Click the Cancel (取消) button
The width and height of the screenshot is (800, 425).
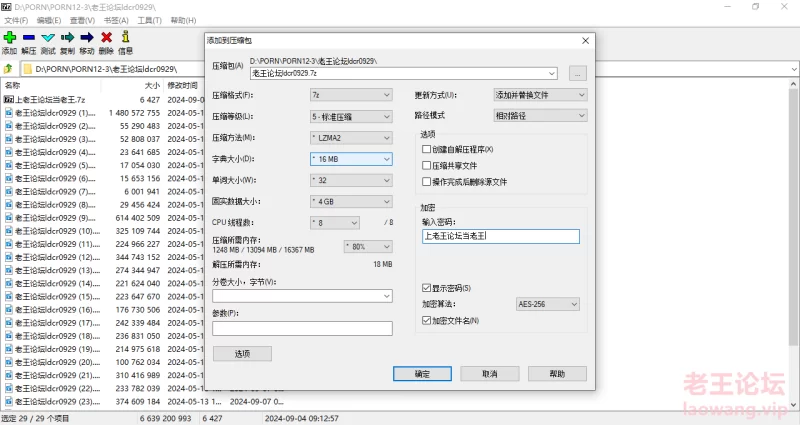coord(489,374)
